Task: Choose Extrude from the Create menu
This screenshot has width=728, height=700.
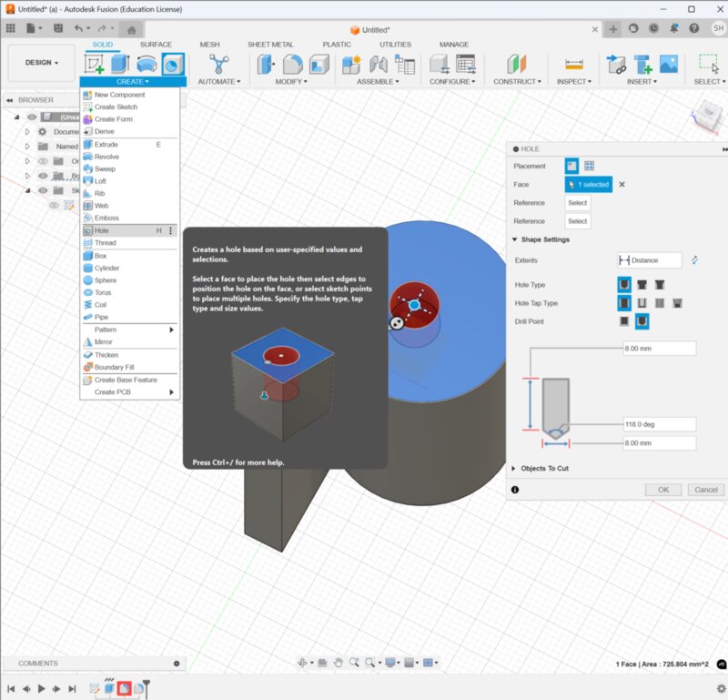Action: click(129, 145)
